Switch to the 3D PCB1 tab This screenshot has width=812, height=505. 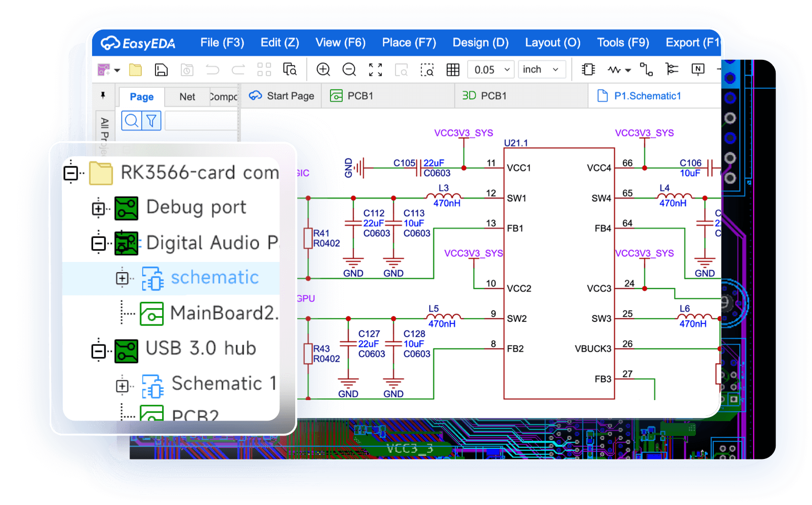484,96
